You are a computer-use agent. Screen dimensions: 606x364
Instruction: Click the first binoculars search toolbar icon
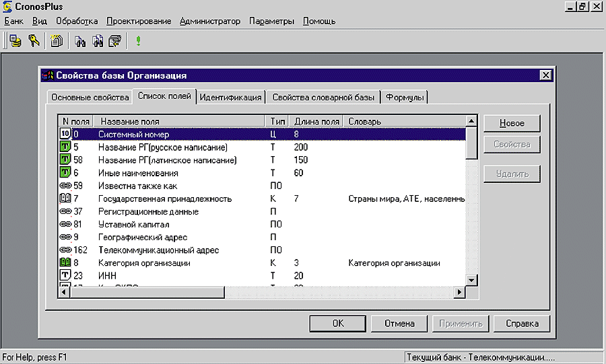coord(80,41)
